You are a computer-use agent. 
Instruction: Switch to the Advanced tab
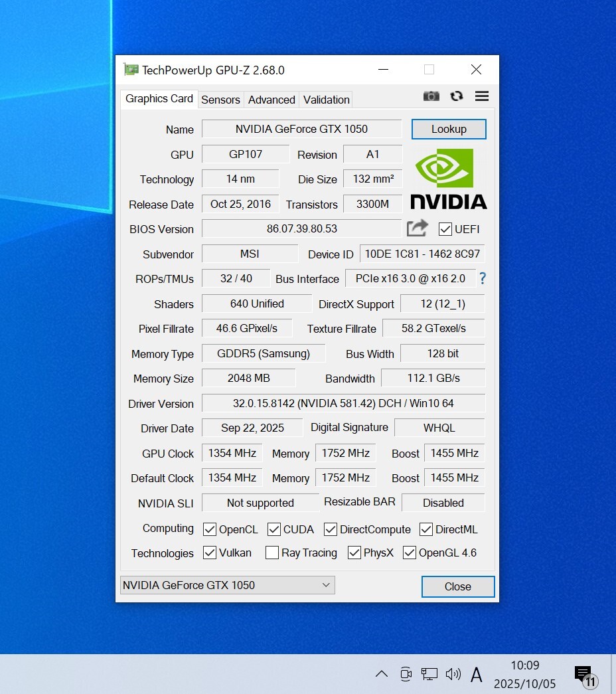click(x=271, y=100)
